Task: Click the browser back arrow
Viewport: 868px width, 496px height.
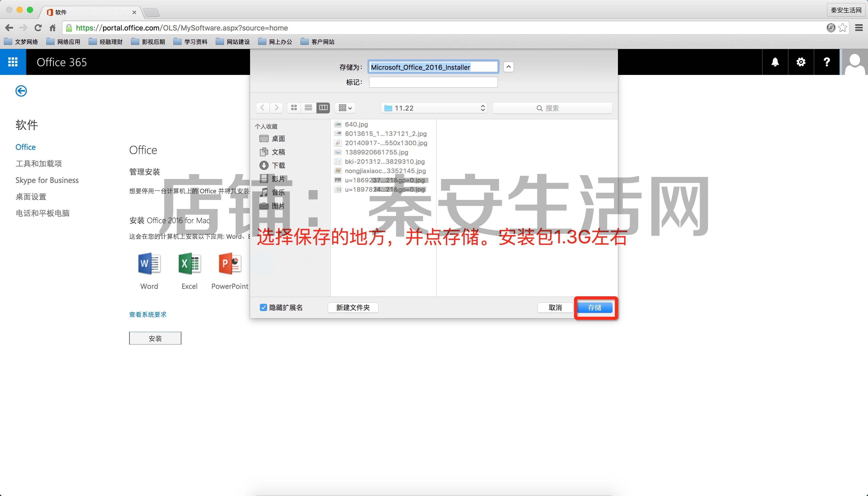Action: pyautogui.click(x=9, y=28)
